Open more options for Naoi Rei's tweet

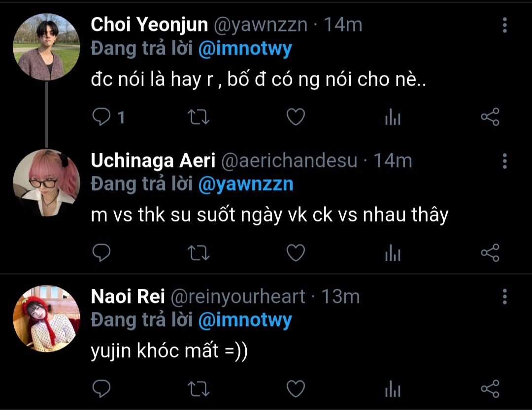click(x=504, y=297)
